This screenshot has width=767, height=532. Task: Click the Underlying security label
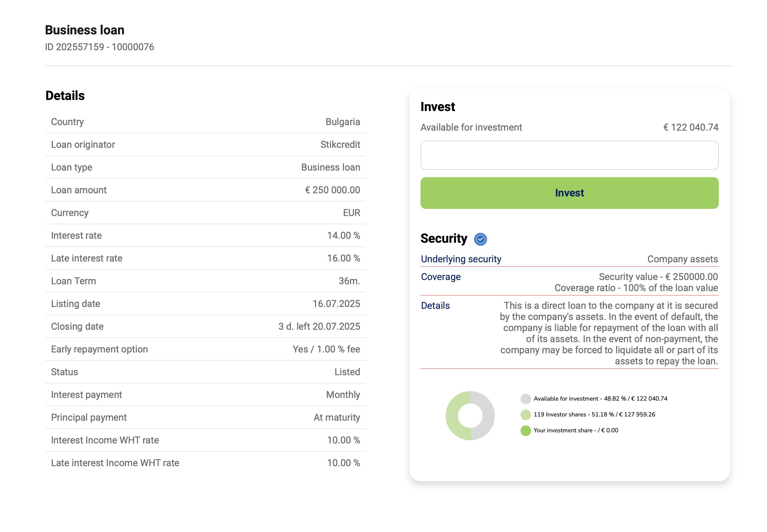click(461, 259)
